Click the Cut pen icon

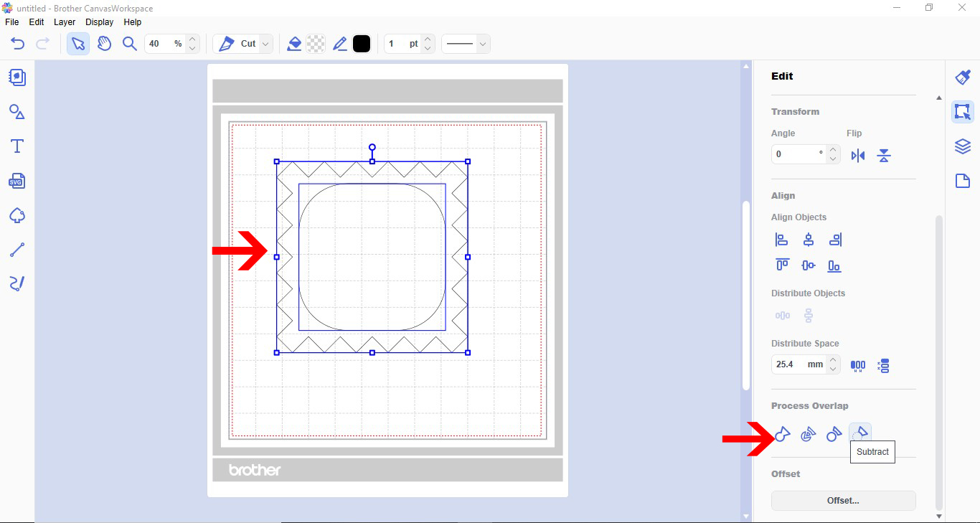(x=227, y=44)
